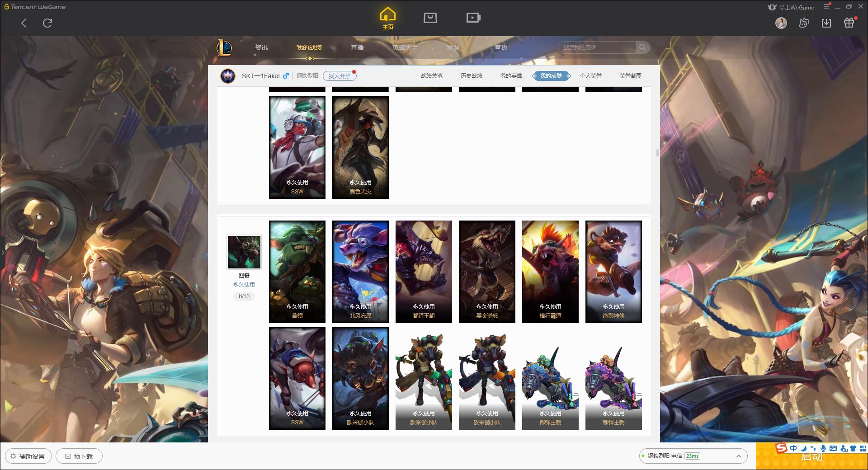
Task: Click the 预下载 button
Action: (79, 456)
